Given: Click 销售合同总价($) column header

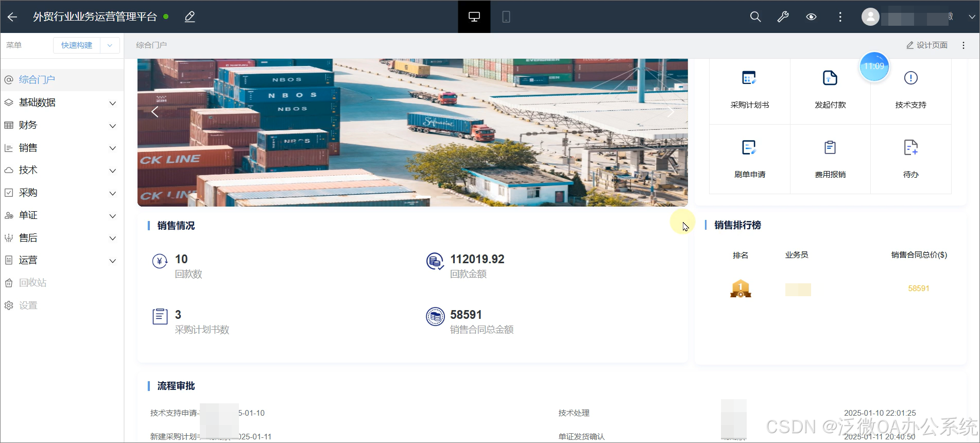Looking at the screenshot, I should pos(919,255).
